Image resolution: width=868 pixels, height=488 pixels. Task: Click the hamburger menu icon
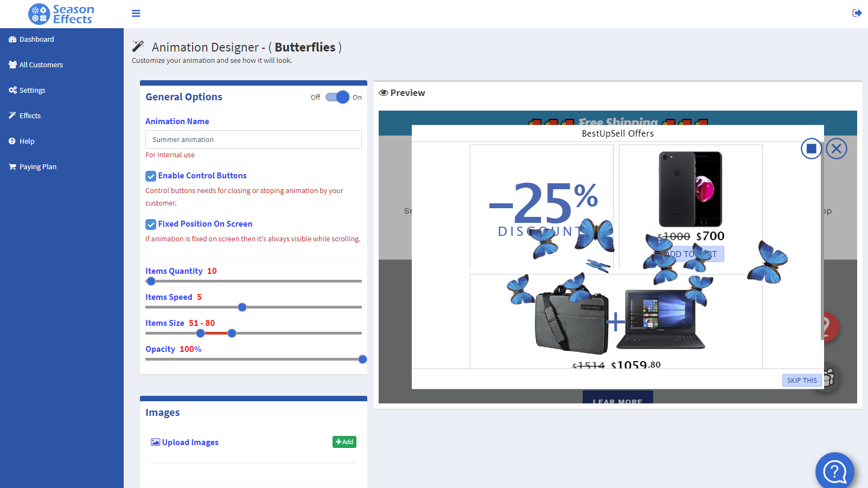point(136,14)
